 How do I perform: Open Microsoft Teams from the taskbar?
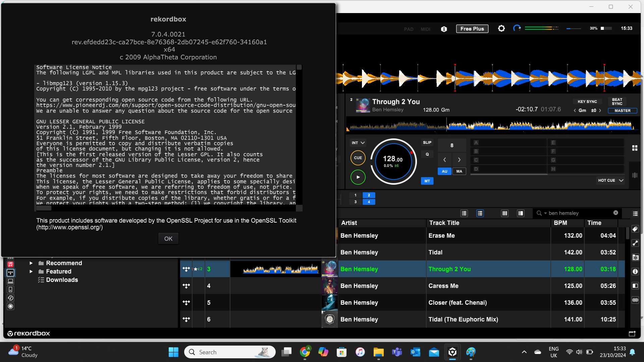click(397, 352)
